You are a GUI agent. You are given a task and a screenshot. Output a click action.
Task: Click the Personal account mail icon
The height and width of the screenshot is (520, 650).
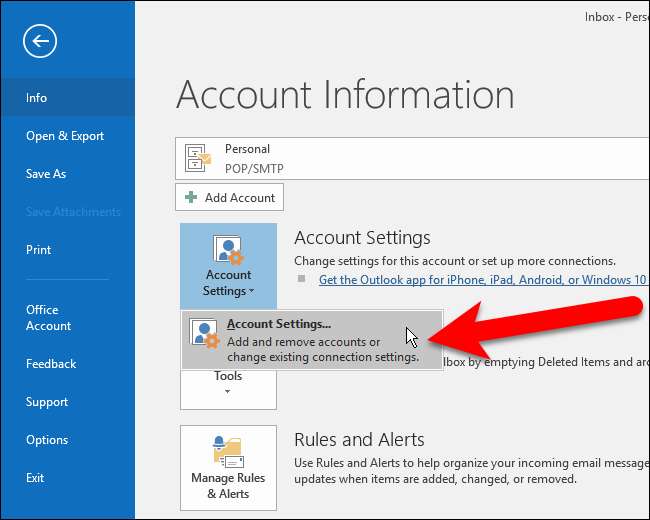(x=198, y=158)
